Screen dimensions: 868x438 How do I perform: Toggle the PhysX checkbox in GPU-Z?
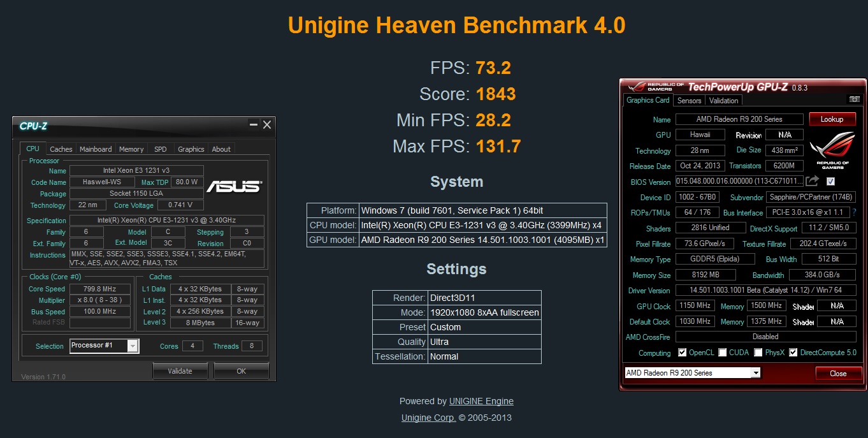[x=758, y=353]
